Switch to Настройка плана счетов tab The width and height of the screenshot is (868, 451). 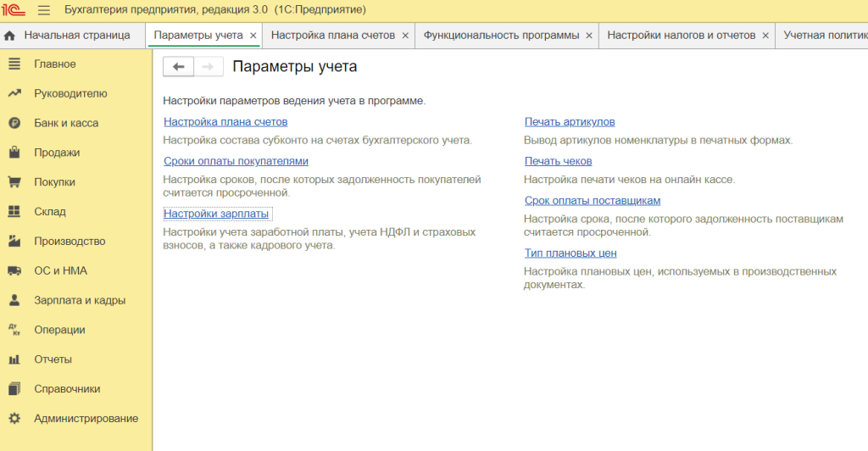coord(332,36)
